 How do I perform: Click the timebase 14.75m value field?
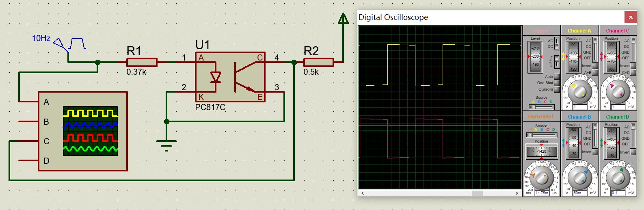pyautogui.click(x=542, y=193)
